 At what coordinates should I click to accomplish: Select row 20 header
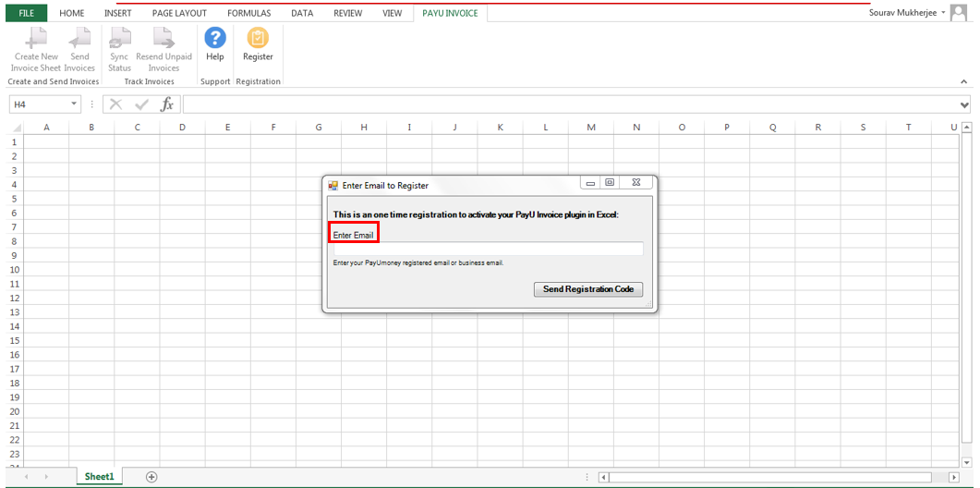(x=13, y=411)
